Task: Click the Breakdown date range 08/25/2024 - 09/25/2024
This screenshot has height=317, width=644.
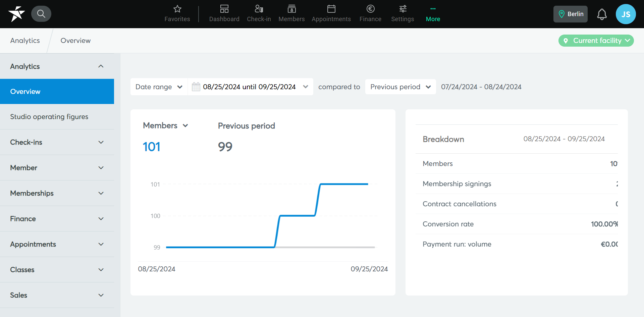Action: [564, 139]
